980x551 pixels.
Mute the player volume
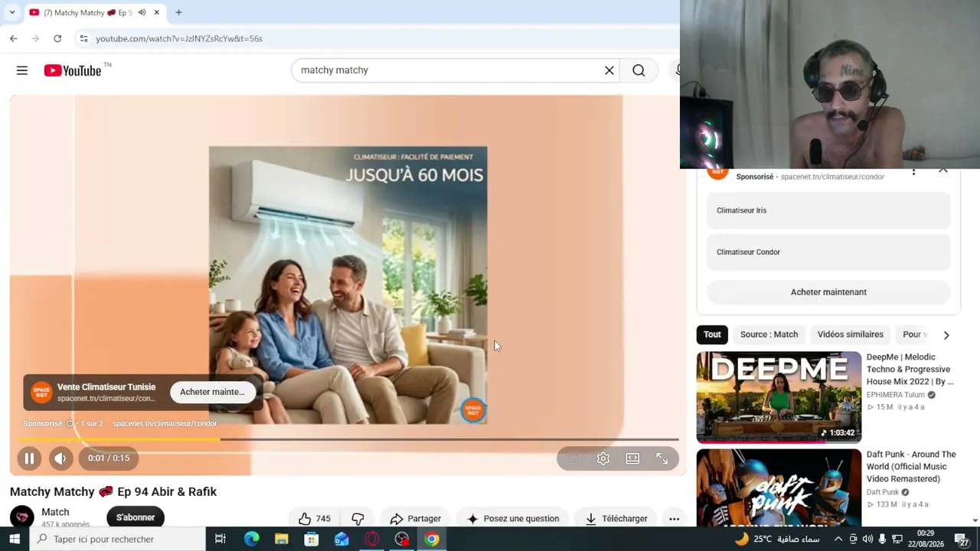pyautogui.click(x=60, y=458)
